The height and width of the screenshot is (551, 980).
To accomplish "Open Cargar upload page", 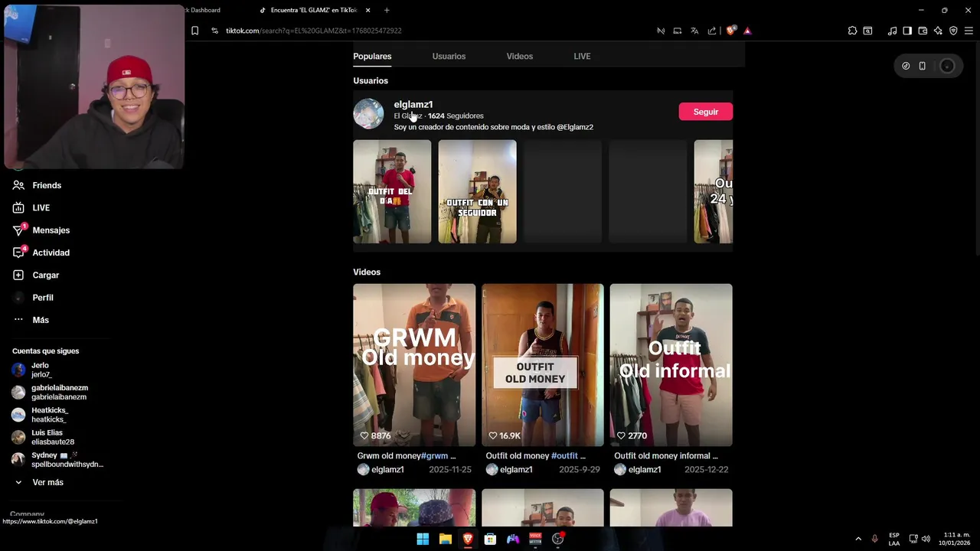I will (36, 275).
